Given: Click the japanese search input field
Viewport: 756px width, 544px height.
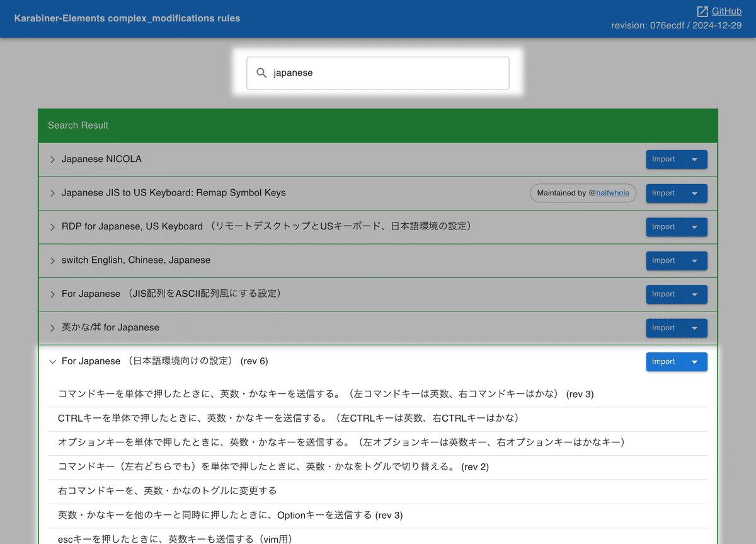Looking at the screenshot, I should [378, 73].
